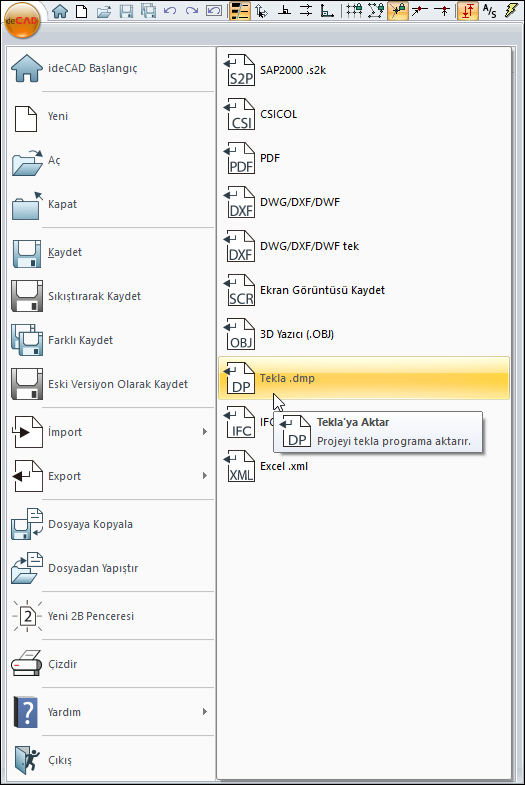Screen dimensions: 525x785
Task: Choose DWG/DXF/DWF tek menu entry
Action: coord(364,246)
